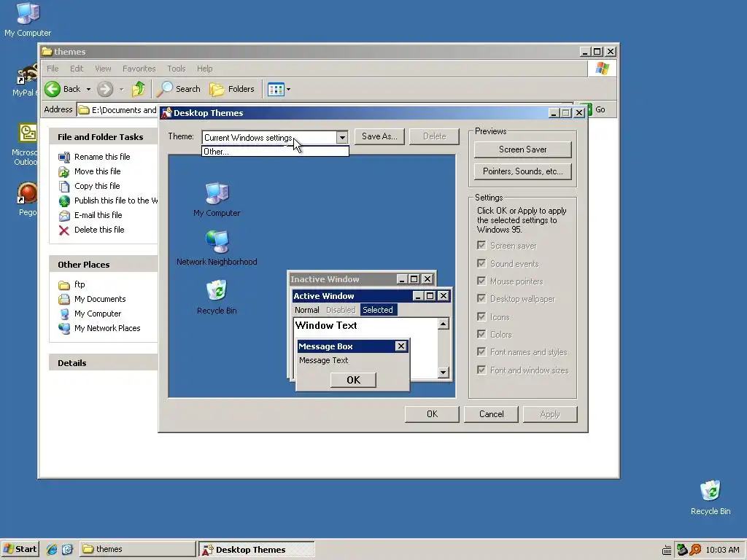The image size is (747, 560).
Task: Click My Computer icon in theme preview
Action: [217, 194]
